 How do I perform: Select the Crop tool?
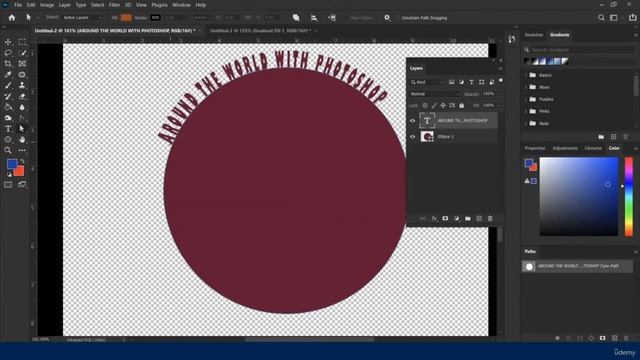(x=8, y=64)
